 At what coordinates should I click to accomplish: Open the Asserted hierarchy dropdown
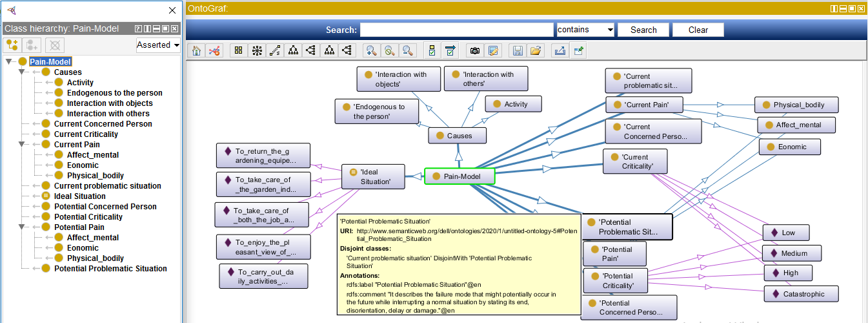pyautogui.click(x=158, y=45)
